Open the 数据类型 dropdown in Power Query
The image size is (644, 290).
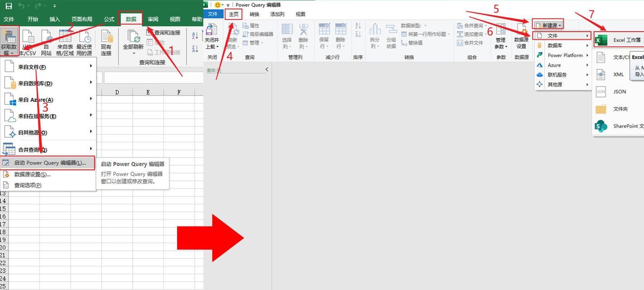[x=414, y=25]
